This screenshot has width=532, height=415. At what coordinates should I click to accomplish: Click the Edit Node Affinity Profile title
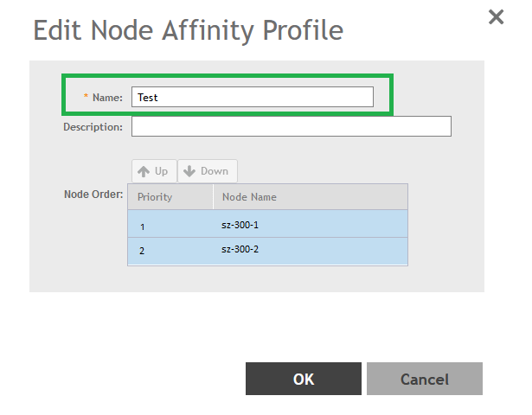point(188,30)
